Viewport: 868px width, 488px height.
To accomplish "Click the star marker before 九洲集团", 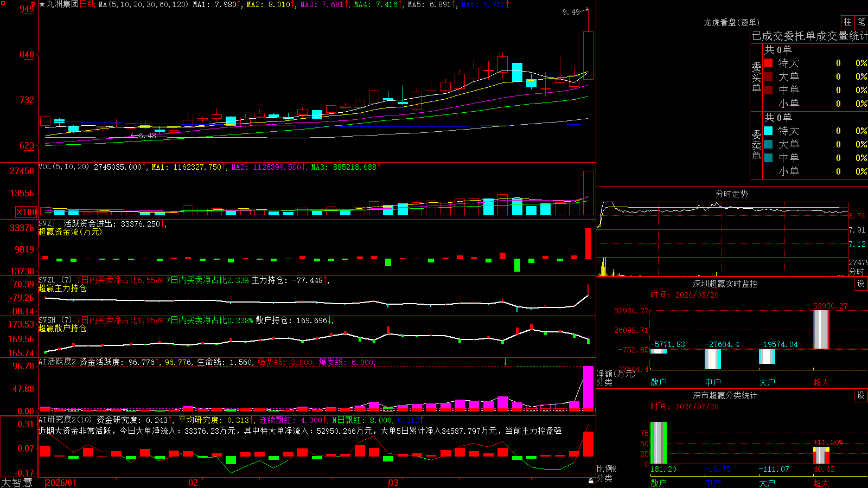I will (x=42, y=4).
